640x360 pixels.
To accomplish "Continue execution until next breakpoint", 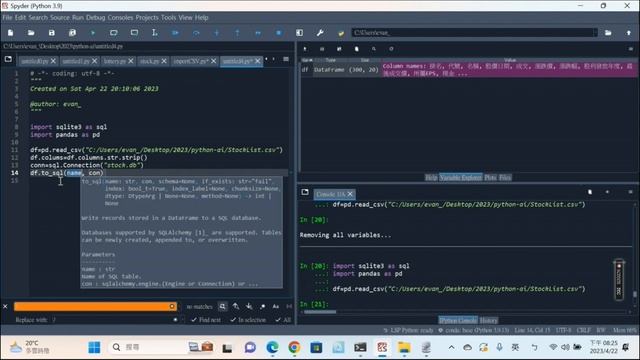I will pos(258,33).
